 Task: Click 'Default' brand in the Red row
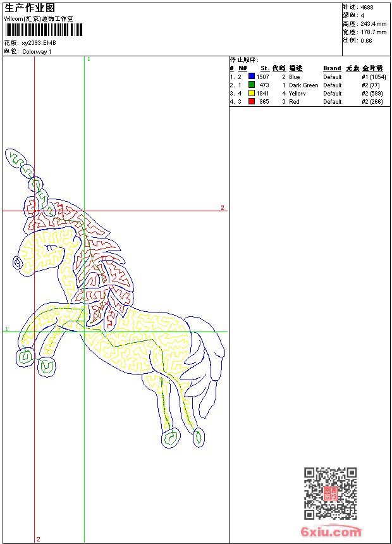coord(333,102)
